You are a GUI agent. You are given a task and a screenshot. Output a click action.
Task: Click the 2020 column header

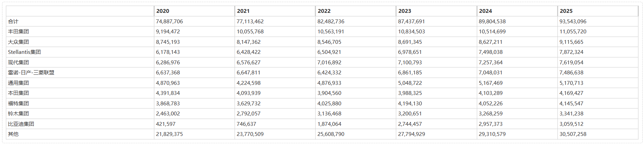click(x=163, y=11)
